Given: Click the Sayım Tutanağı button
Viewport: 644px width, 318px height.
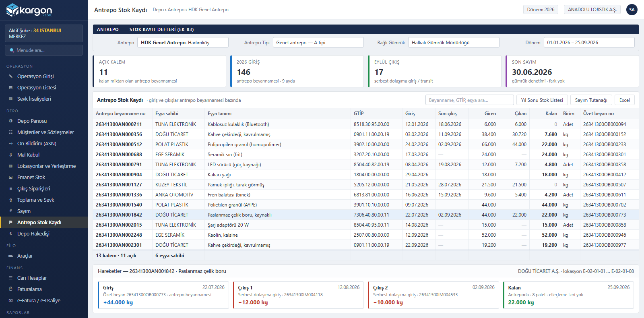Looking at the screenshot, I should [591, 100].
